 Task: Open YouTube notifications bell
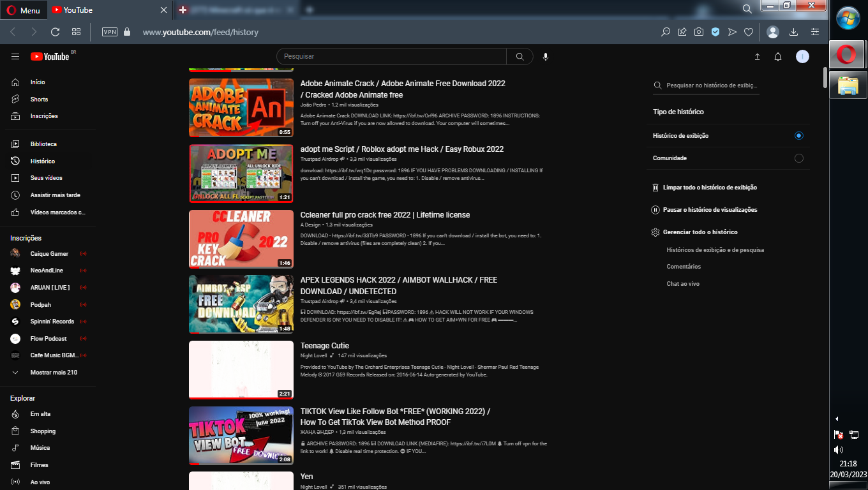(x=778, y=57)
